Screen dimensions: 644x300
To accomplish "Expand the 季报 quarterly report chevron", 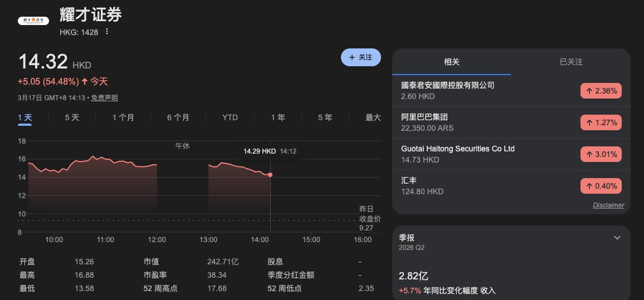I will (617, 238).
